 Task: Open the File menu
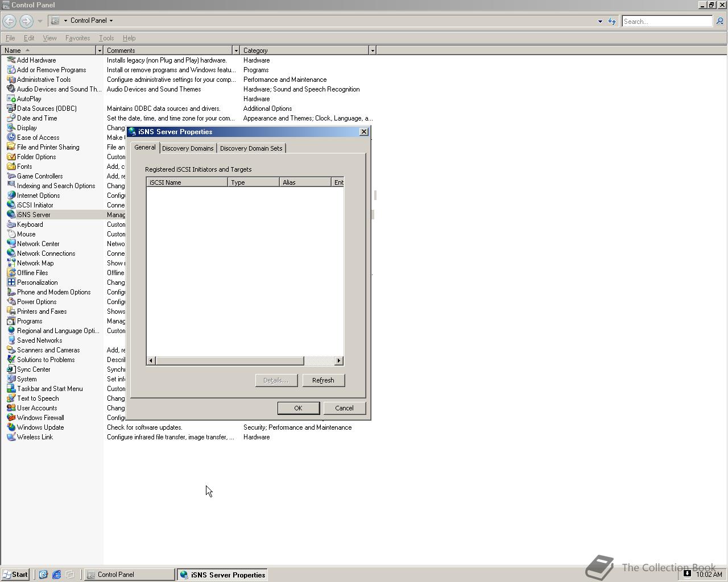(10, 38)
